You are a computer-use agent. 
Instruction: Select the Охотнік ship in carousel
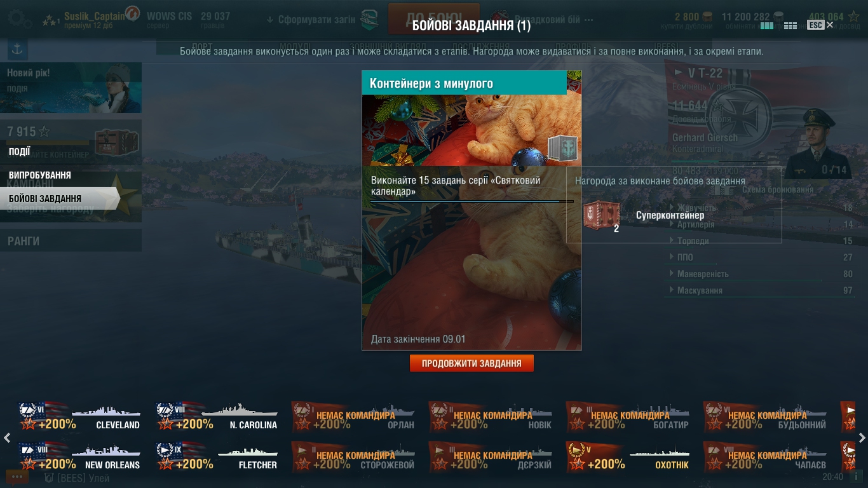pyautogui.click(x=629, y=457)
